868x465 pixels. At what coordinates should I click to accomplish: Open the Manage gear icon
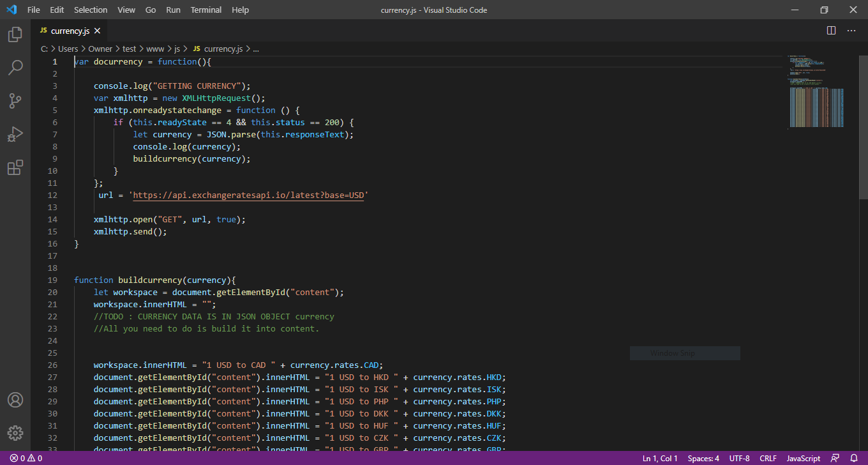(15, 432)
